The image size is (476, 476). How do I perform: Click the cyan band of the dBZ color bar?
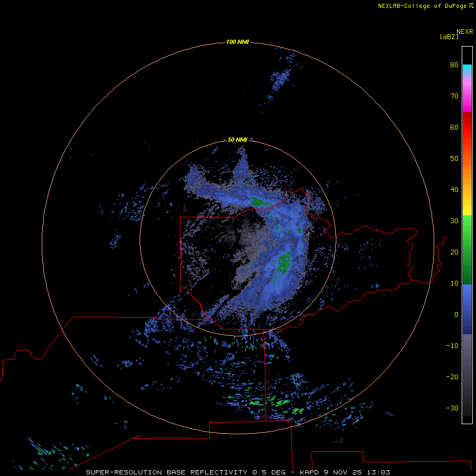[x=467, y=68]
